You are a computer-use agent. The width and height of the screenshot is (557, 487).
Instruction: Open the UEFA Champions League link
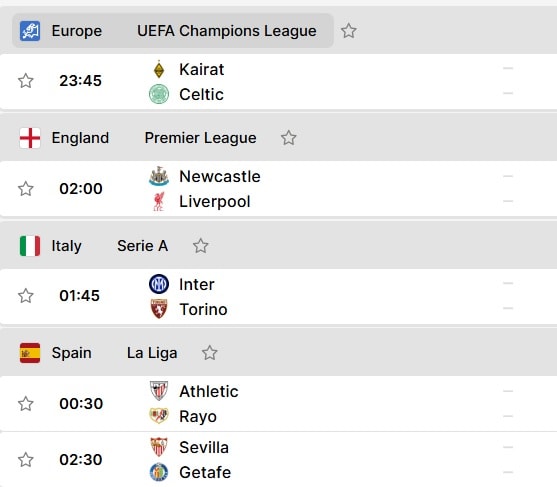[227, 31]
